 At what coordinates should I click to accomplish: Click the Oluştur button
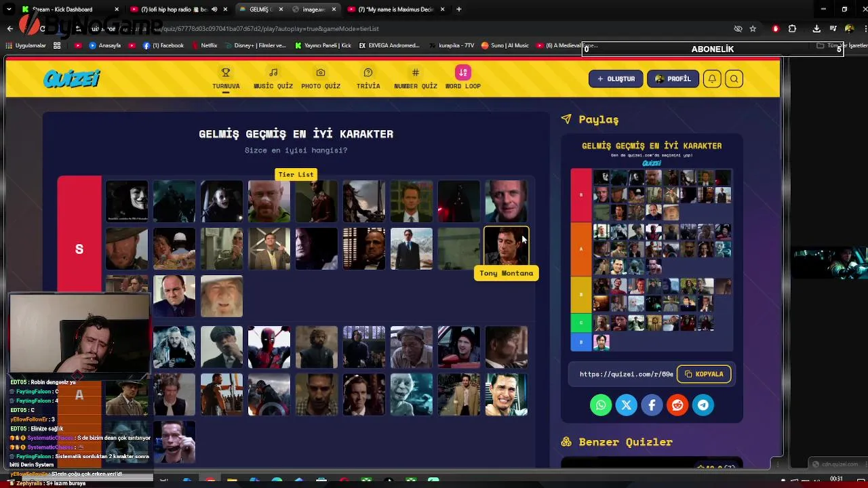[616, 79]
